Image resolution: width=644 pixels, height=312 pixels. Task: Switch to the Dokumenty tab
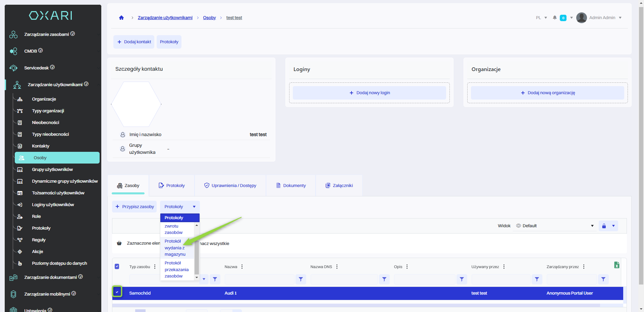(291, 186)
